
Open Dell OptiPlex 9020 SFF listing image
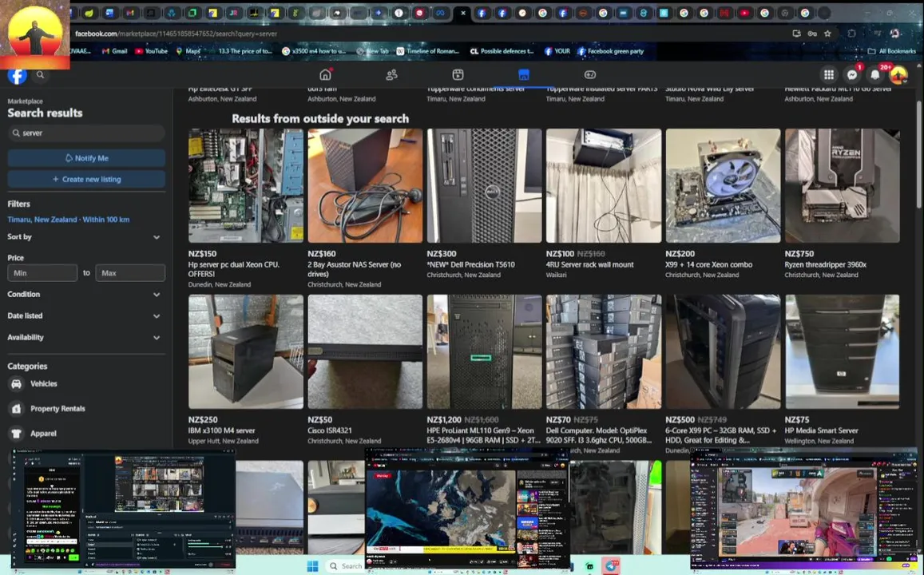[604, 351]
